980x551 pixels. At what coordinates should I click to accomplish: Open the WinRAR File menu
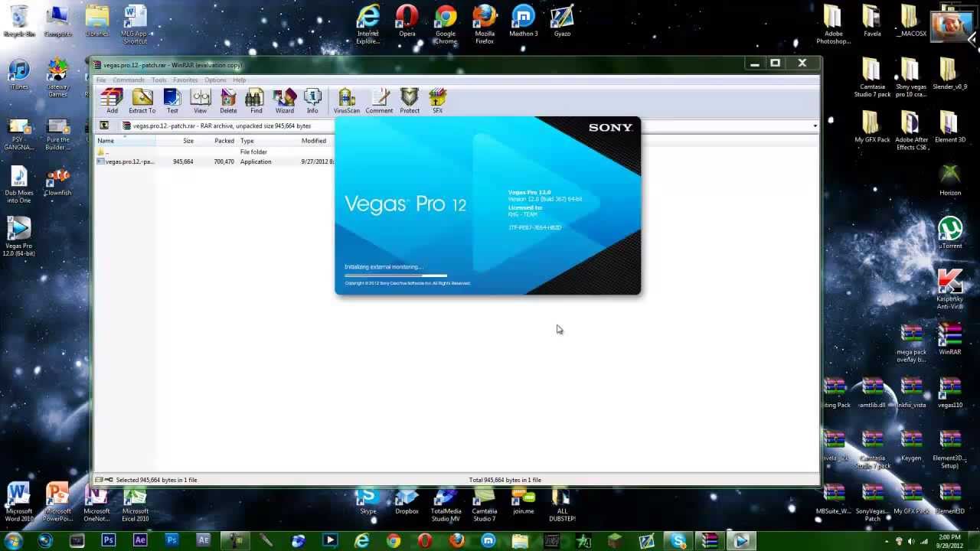101,80
